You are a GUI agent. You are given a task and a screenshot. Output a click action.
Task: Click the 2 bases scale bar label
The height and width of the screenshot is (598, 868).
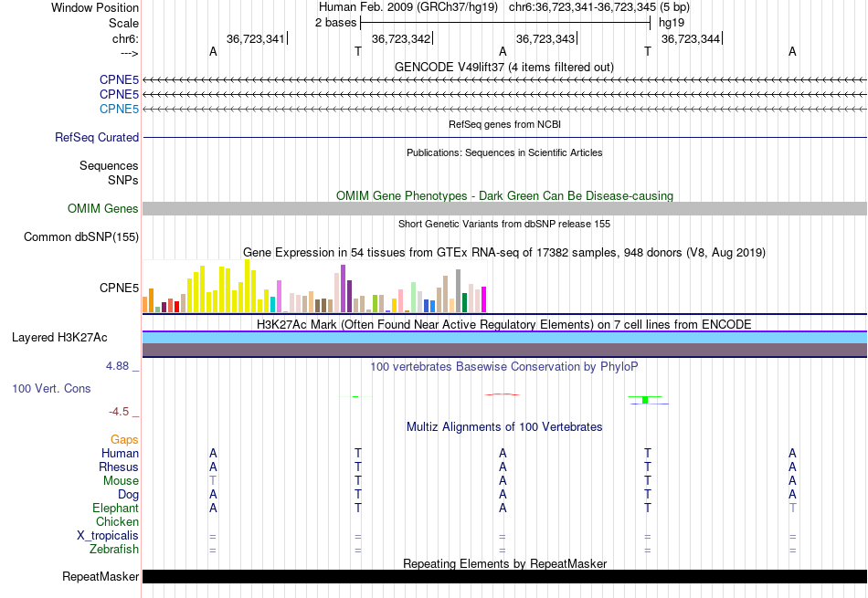[335, 23]
